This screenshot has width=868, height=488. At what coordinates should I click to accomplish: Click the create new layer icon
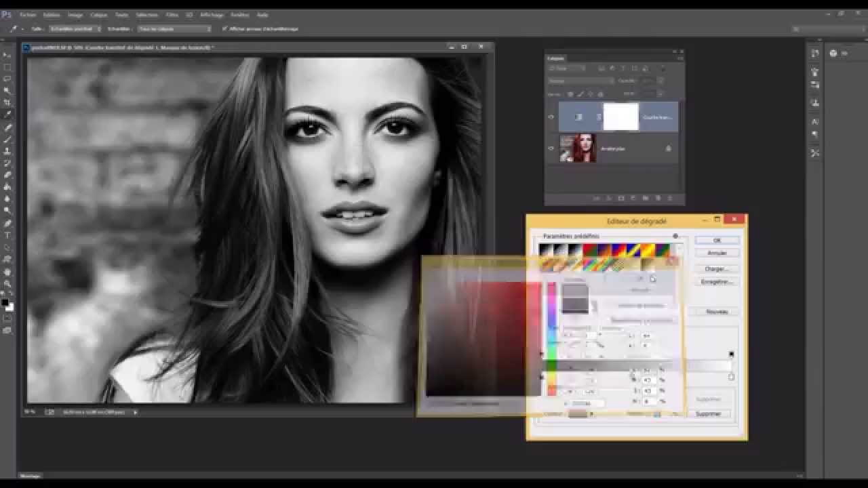coord(656,199)
